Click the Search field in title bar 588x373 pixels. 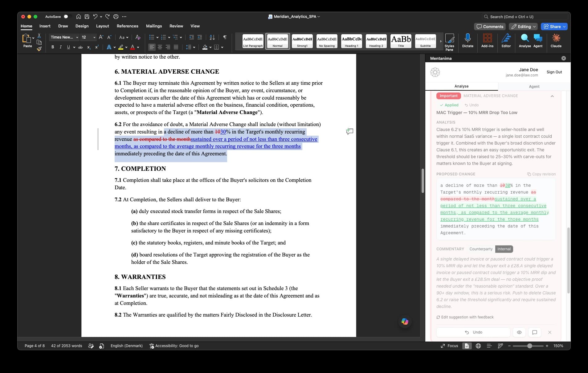tap(525, 17)
